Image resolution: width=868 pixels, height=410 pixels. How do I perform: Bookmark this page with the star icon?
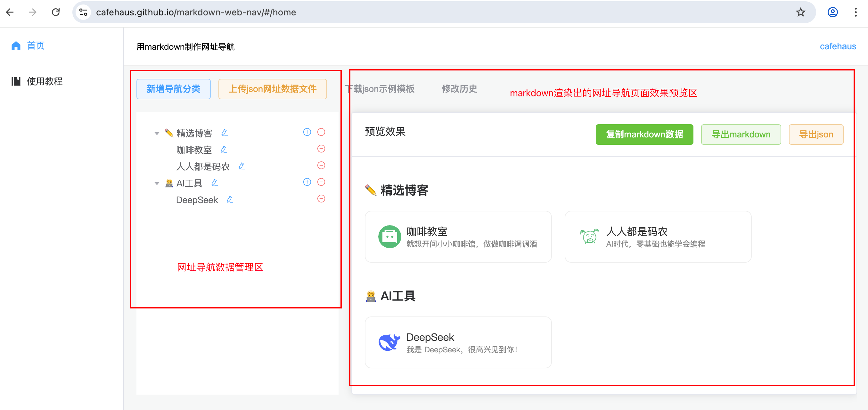[x=801, y=12]
